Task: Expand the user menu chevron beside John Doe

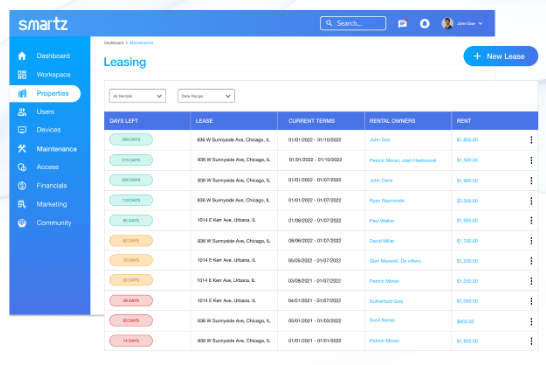Action: coord(481,23)
